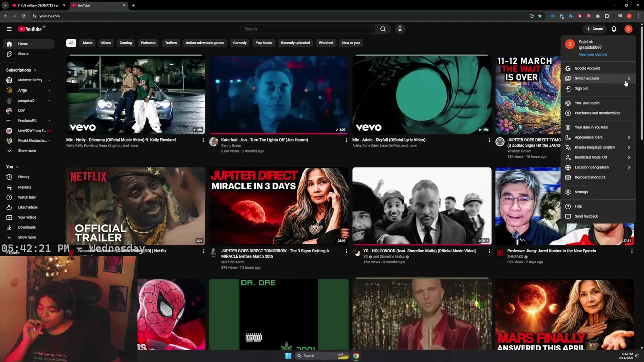Select the Music filter chip
644x362 pixels.
point(87,43)
